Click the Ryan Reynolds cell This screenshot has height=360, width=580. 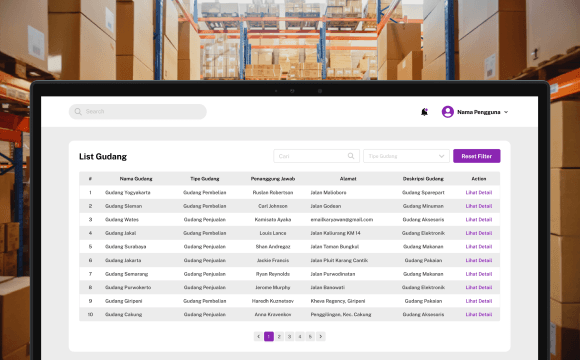pos(273,274)
